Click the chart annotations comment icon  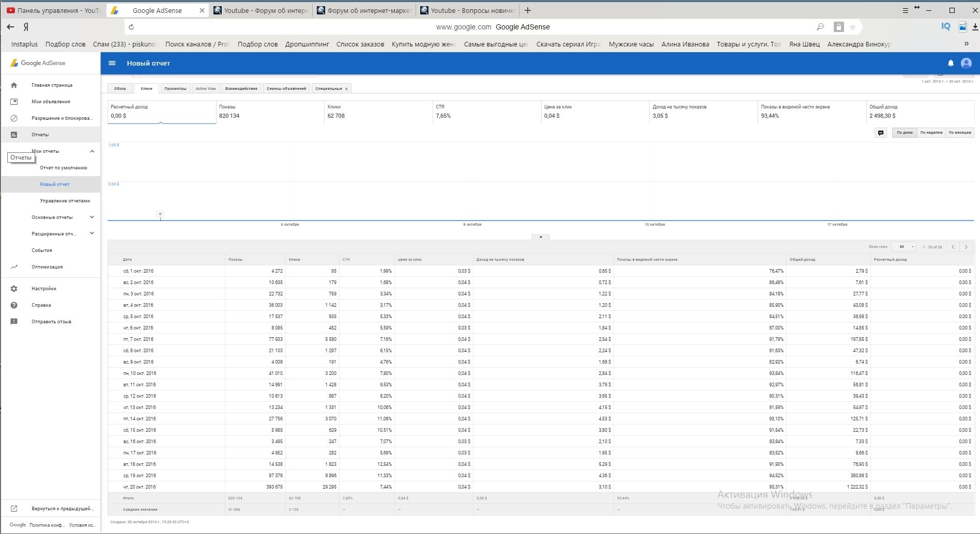tap(881, 133)
